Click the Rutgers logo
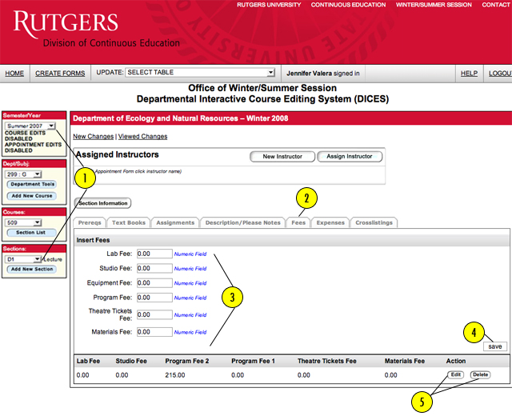The height and width of the screenshot is (420, 512). (x=66, y=23)
